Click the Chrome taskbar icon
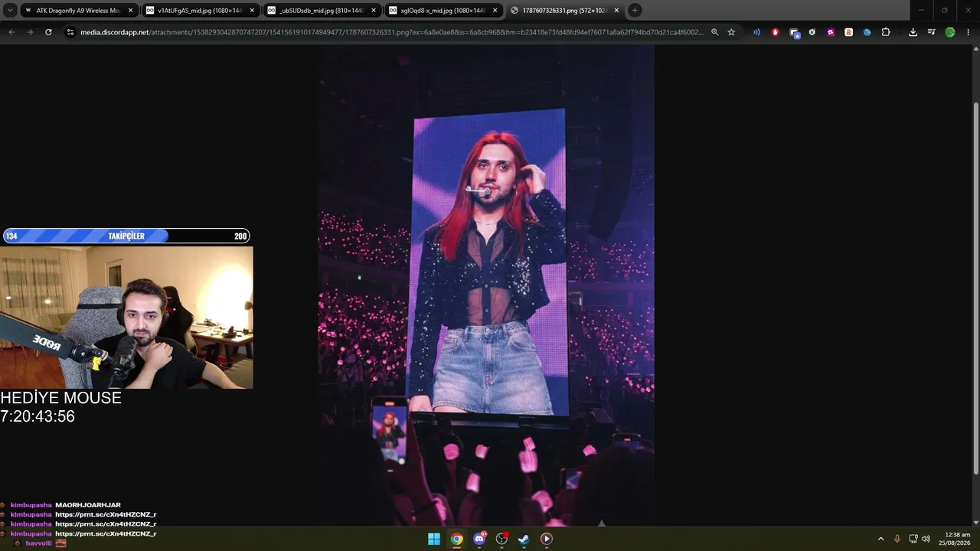 pyautogui.click(x=456, y=539)
